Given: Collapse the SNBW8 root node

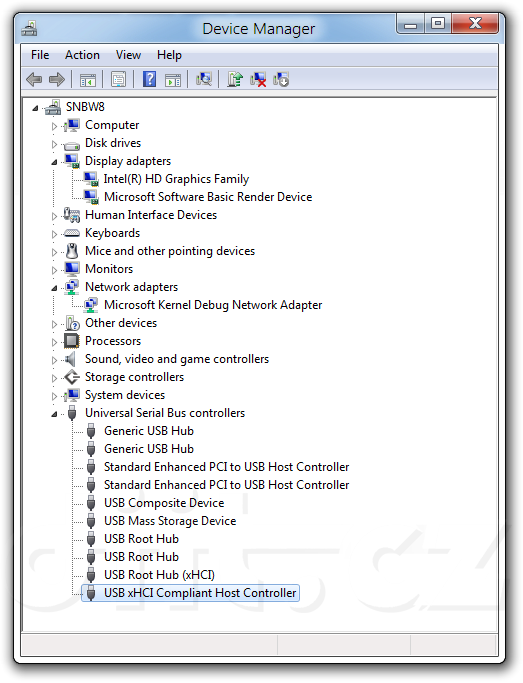Looking at the screenshot, I should click(35, 108).
